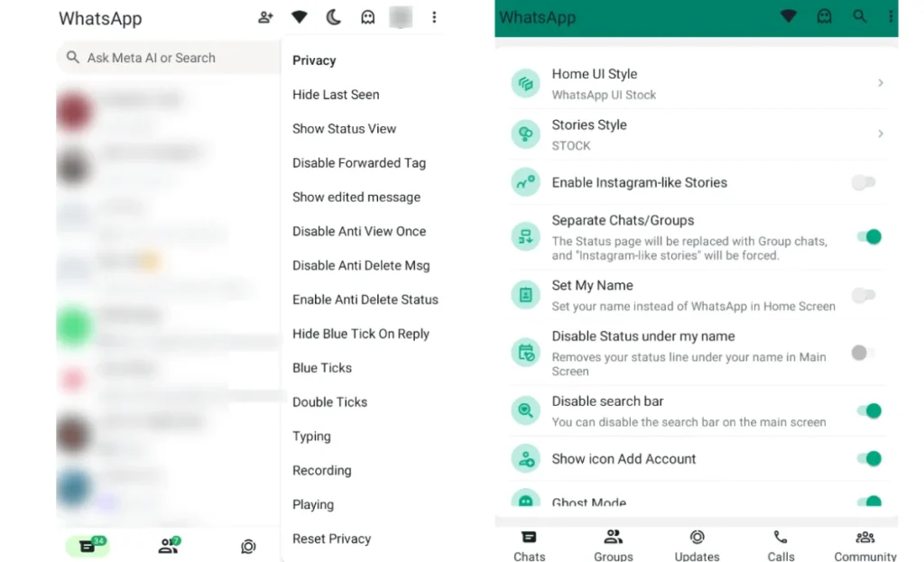924x562 pixels.
Task: Select Playing privacy option
Action: click(x=313, y=505)
